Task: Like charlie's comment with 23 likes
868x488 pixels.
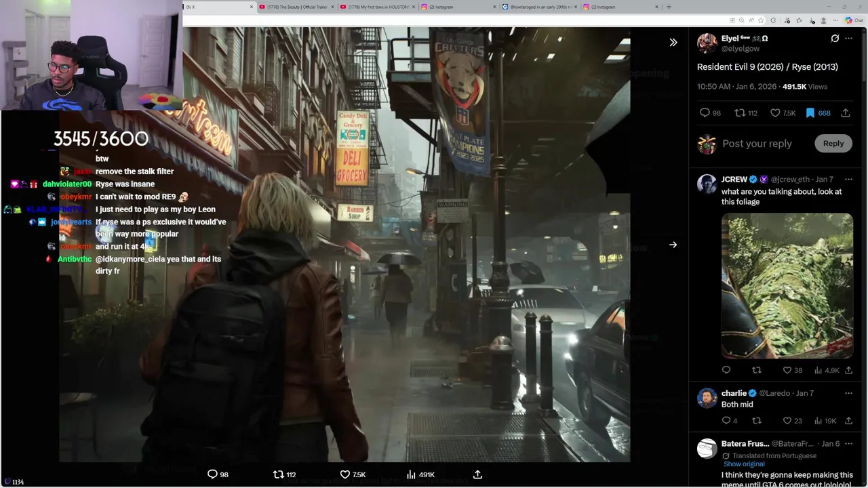Action: [x=792, y=421]
